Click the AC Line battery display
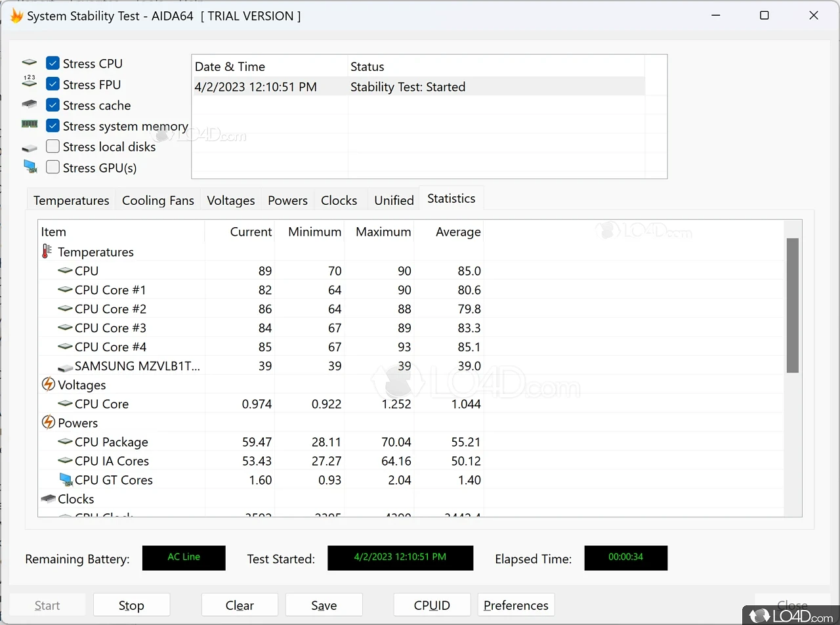The image size is (840, 625). click(x=184, y=557)
